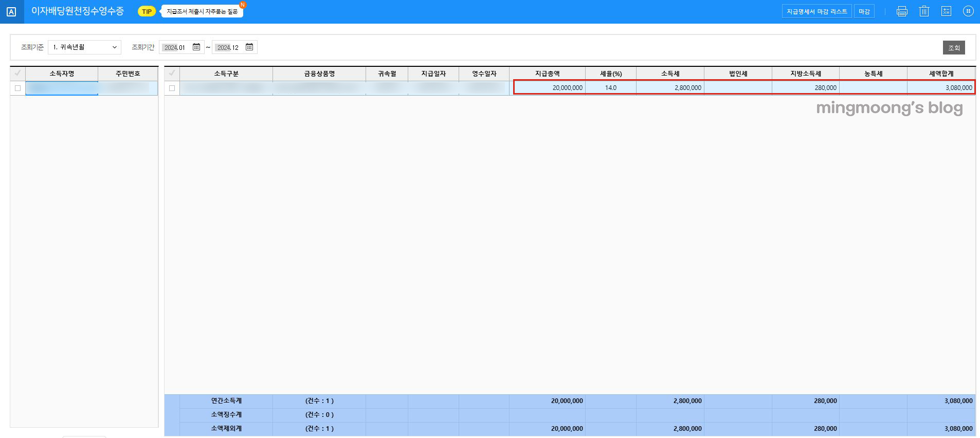This screenshot has height=438, width=980.
Task: Click the 소액징수계 summary row label
Action: click(x=226, y=415)
